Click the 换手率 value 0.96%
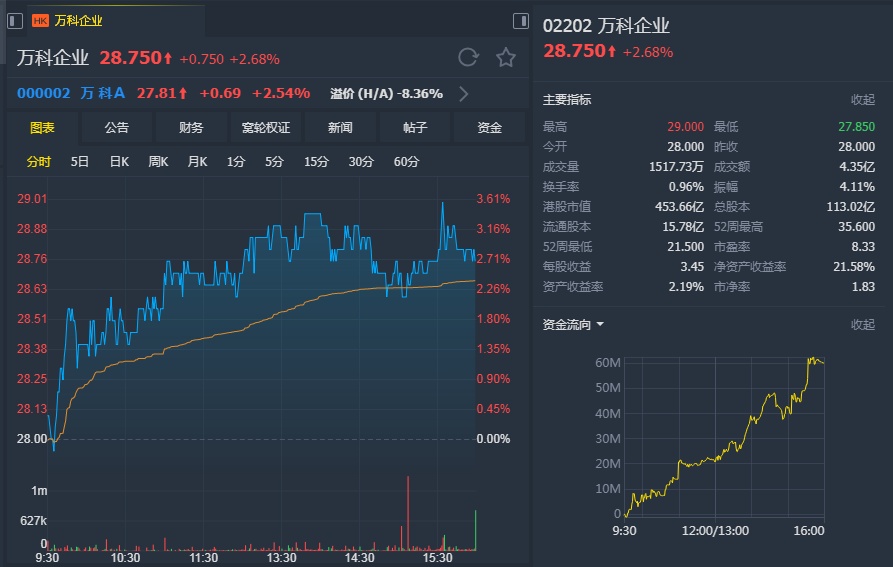The height and width of the screenshot is (567, 893). pos(686,187)
